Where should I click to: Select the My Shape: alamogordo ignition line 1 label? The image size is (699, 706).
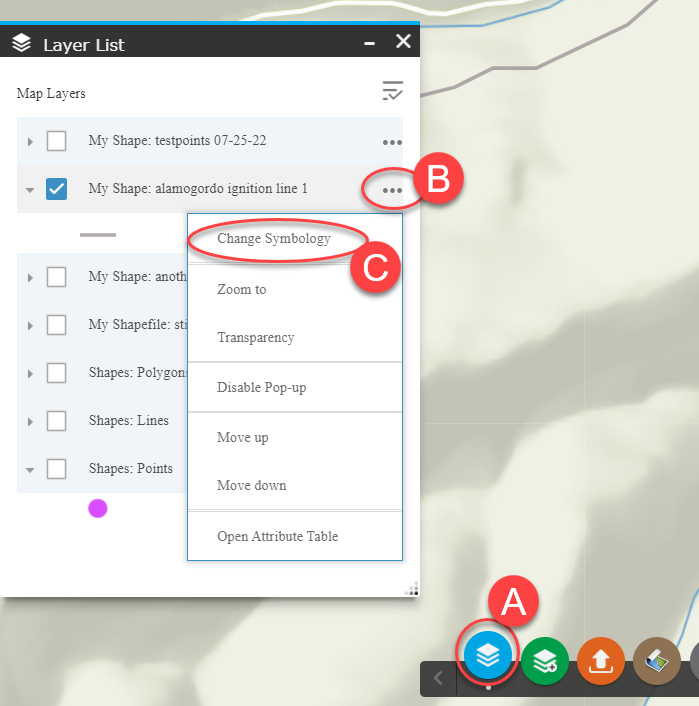pos(198,188)
